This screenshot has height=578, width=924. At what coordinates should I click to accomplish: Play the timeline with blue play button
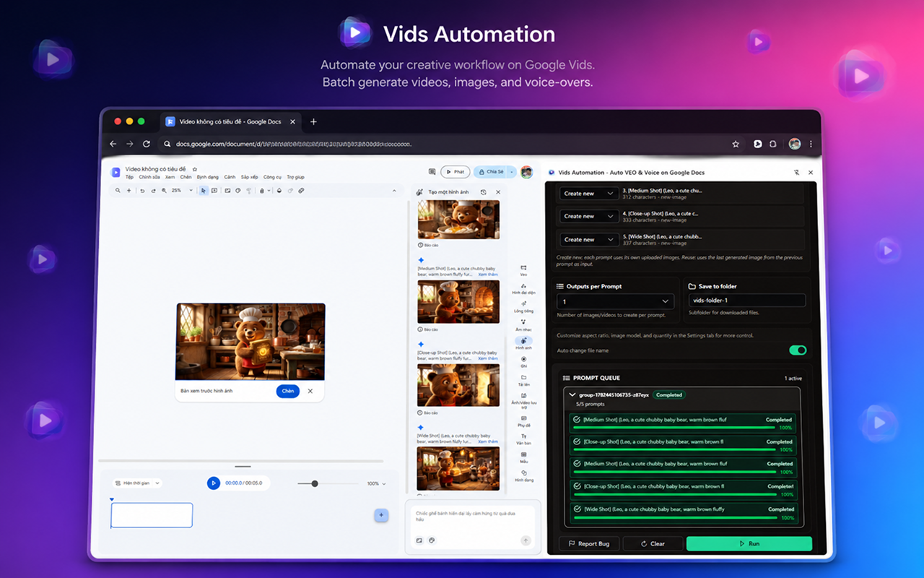click(x=214, y=483)
